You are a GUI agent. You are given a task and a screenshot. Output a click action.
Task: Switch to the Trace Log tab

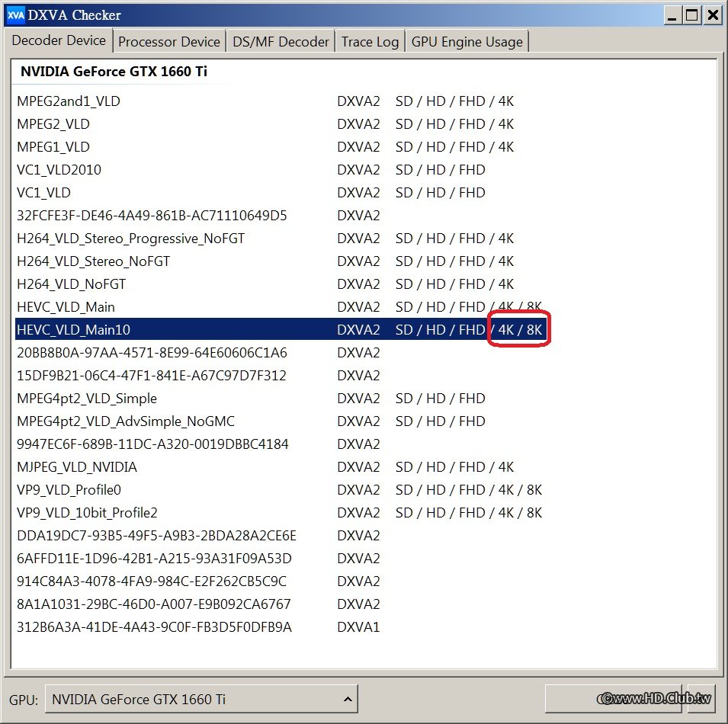(370, 42)
